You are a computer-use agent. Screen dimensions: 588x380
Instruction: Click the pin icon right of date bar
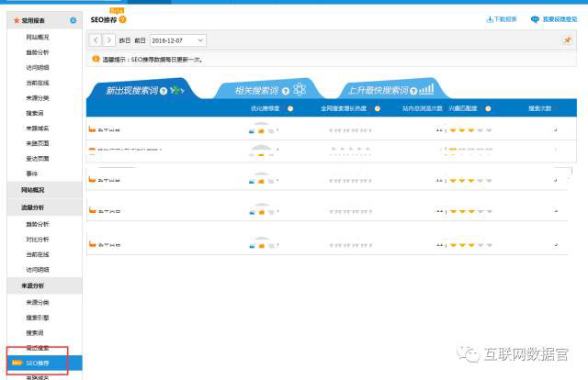coord(566,40)
